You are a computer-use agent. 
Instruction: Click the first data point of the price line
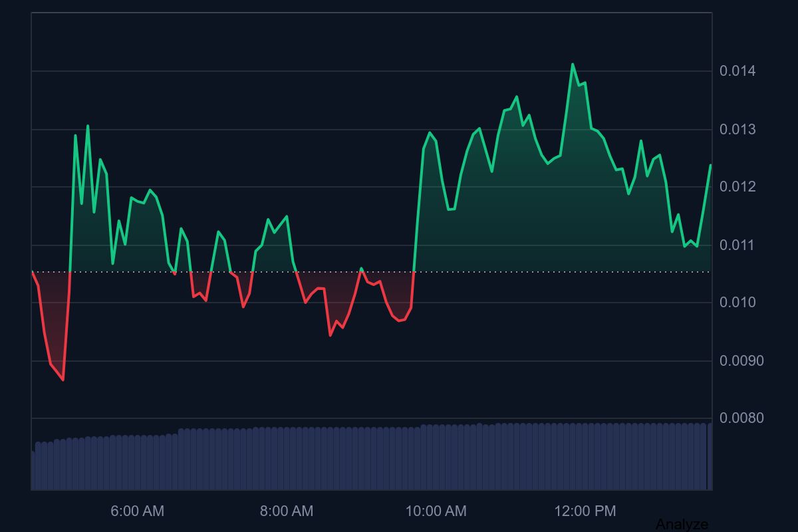(x=32, y=272)
